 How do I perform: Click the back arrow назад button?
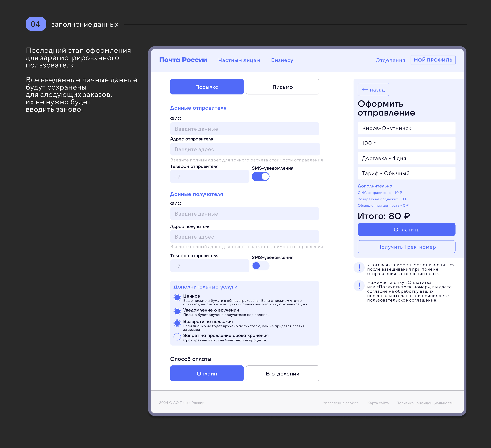click(373, 90)
